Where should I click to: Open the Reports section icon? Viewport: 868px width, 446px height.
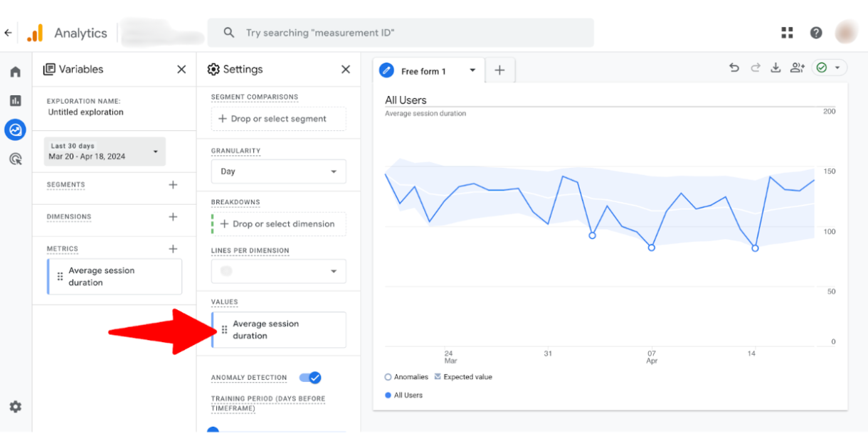[x=15, y=100]
